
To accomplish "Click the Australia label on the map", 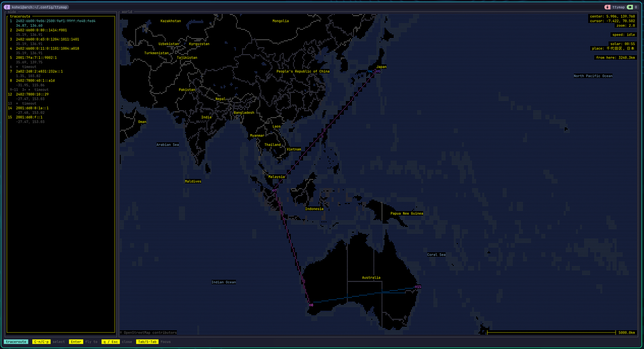I will 371,278.
